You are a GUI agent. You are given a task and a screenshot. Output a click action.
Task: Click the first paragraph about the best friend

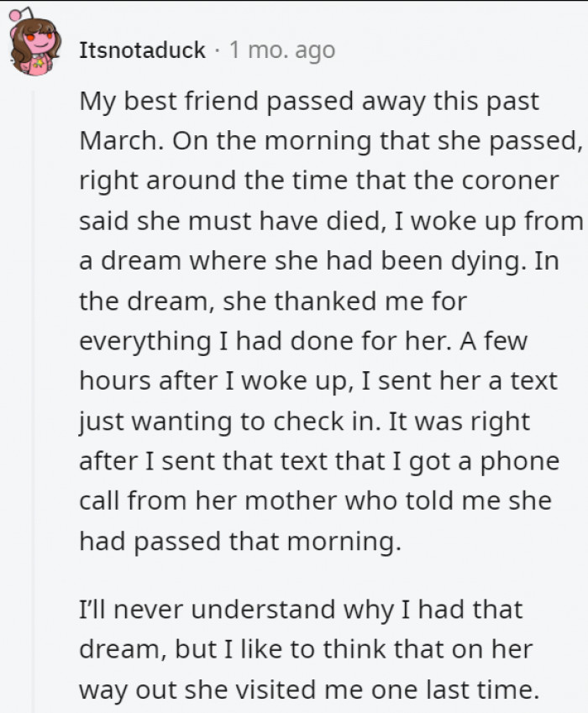tap(331, 321)
